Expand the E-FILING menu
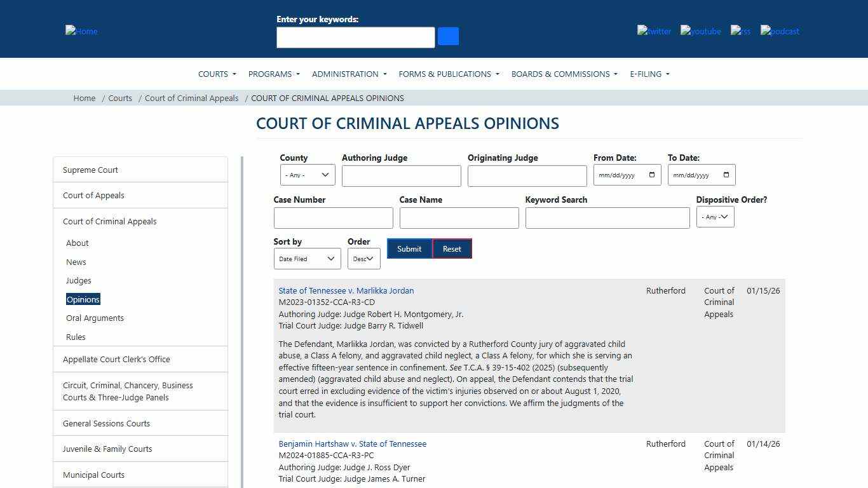The image size is (868, 488). (x=649, y=74)
